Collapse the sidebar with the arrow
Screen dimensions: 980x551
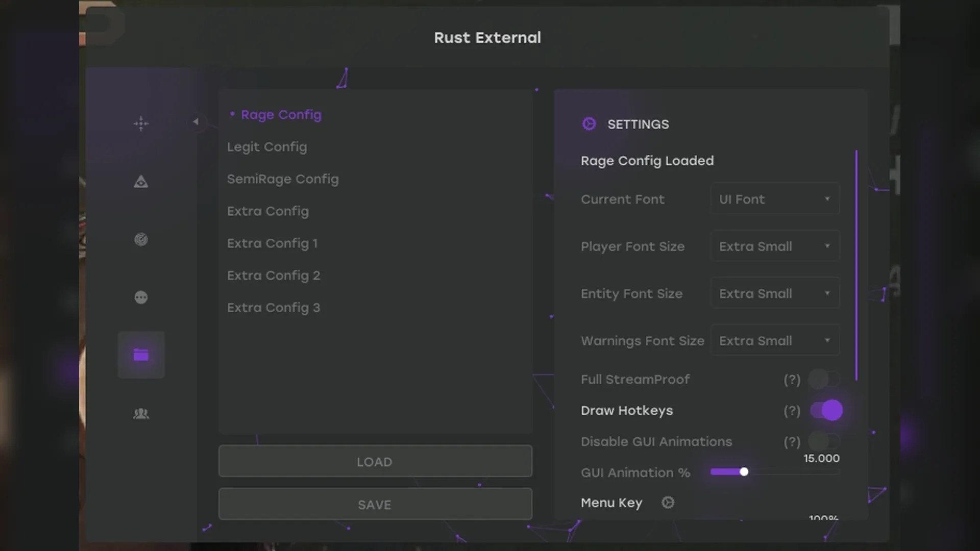196,122
